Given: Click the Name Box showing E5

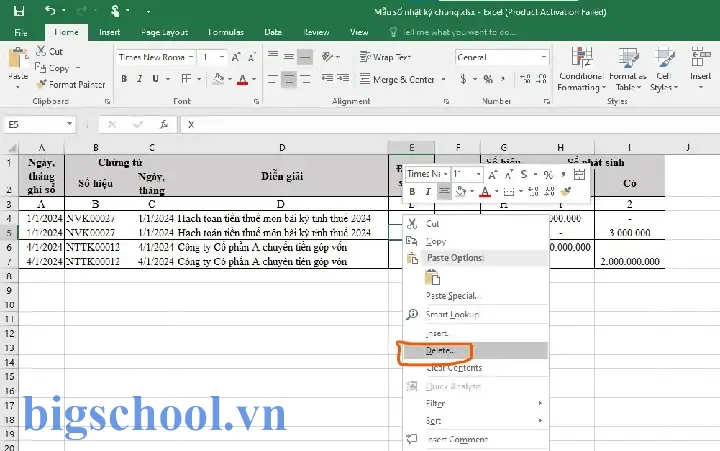Looking at the screenshot, I should click(x=39, y=124).
